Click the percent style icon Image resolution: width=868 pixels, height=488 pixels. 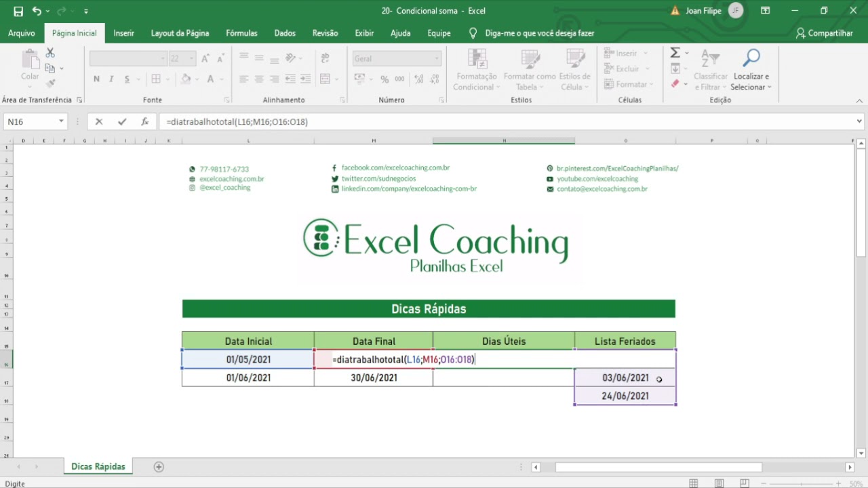[384, 79]
